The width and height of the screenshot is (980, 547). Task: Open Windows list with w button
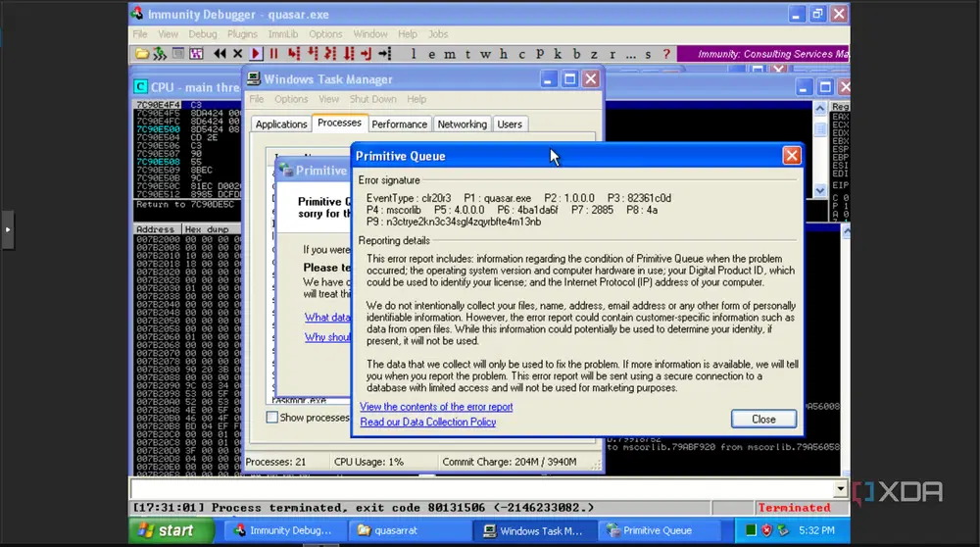tap(486, 54)
